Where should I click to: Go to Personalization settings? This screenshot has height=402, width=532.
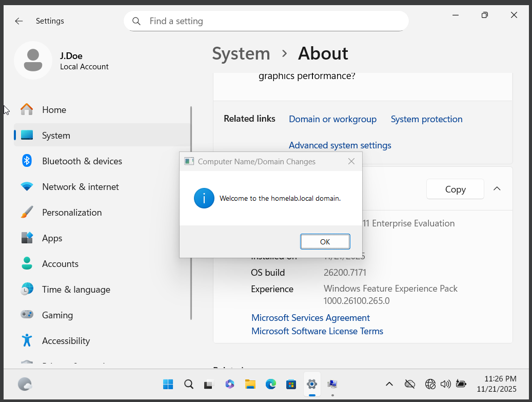(72, 213)
